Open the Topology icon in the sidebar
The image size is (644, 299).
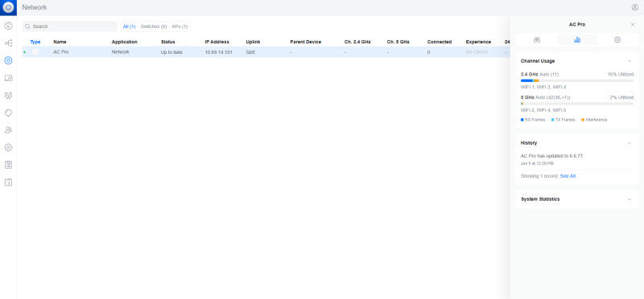(8, 43)
